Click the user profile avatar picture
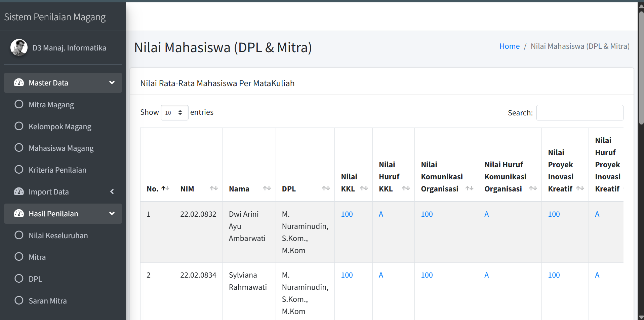 tap(19, 47)
